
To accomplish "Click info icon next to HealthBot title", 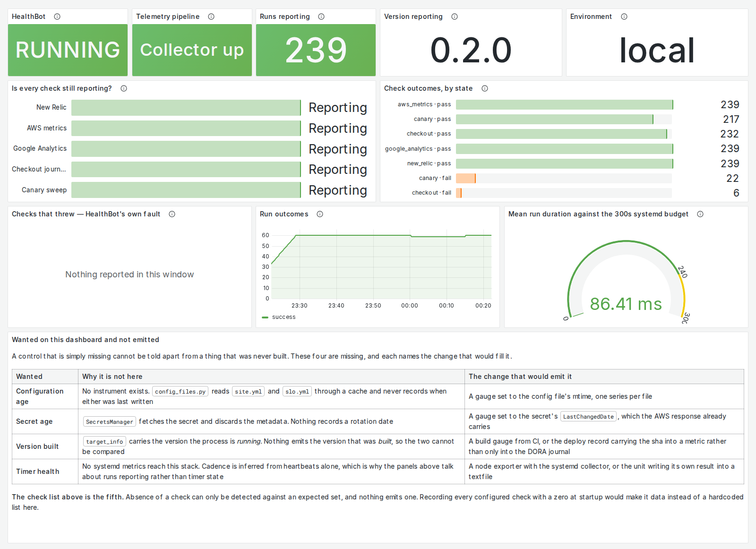I will pyautogui.click(x=57, y=17).
